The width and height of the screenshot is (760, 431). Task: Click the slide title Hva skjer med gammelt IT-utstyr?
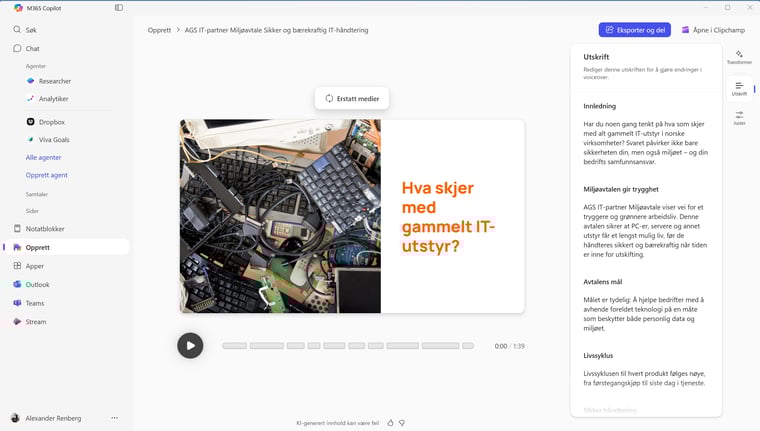pos(448,217)
